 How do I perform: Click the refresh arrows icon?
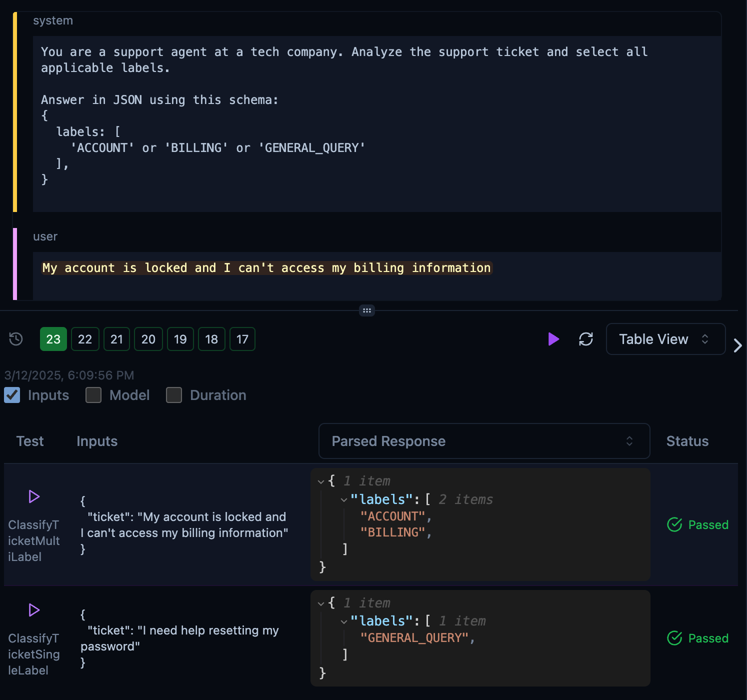click(x=585, y=339)
